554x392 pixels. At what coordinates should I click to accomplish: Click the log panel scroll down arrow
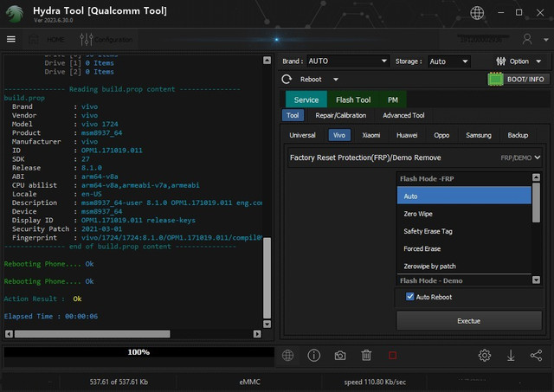click(x=267, y=324)
